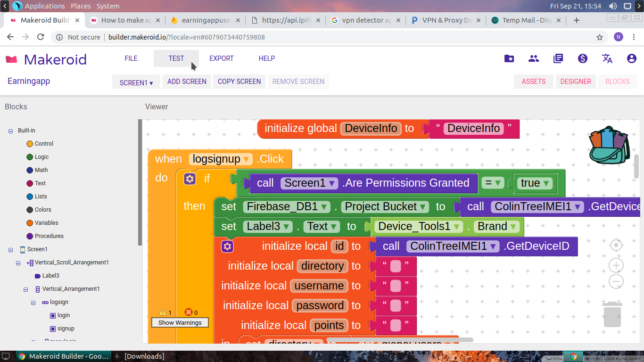
Task: Open the SCREEN1 dropdown selector
Action: tap(136, 82)
